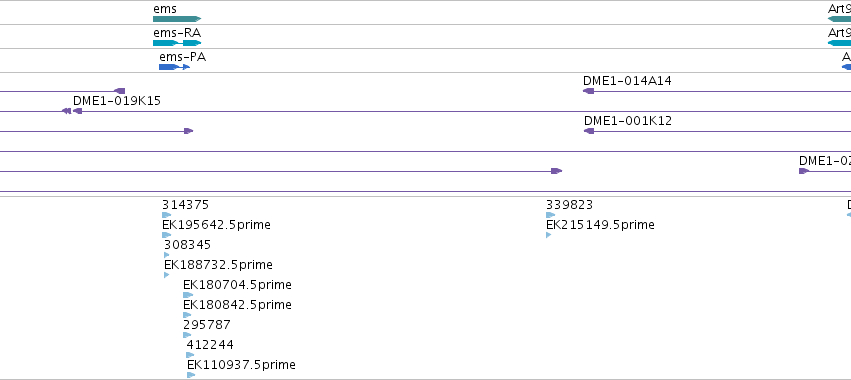Click the EK195642.5prime arrow marker
The height and width of the screenshot is (380, 851).
coord(166,235)
